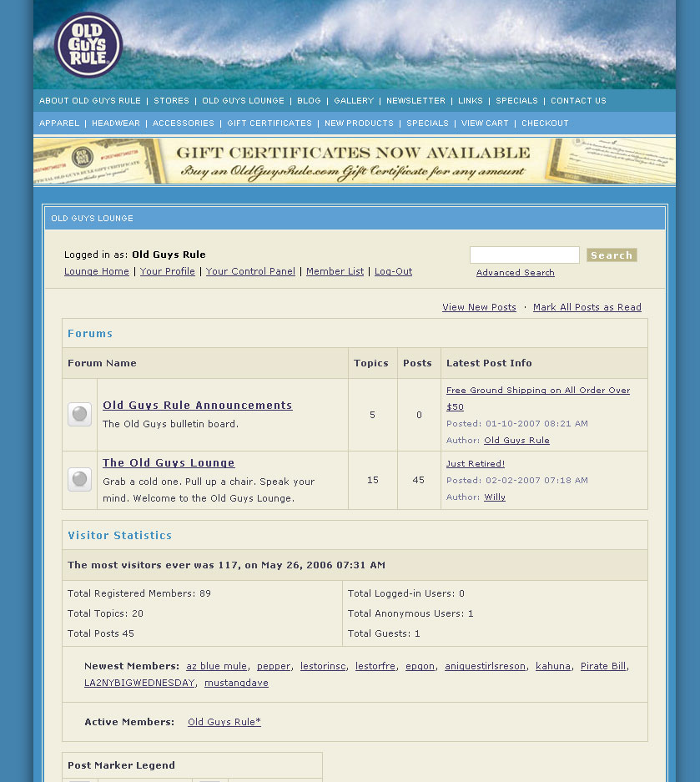Click the Old Guys Lounge panel heading
Image resolution: width=700 pixels, height=782 pixels.
tap(93, 219)
